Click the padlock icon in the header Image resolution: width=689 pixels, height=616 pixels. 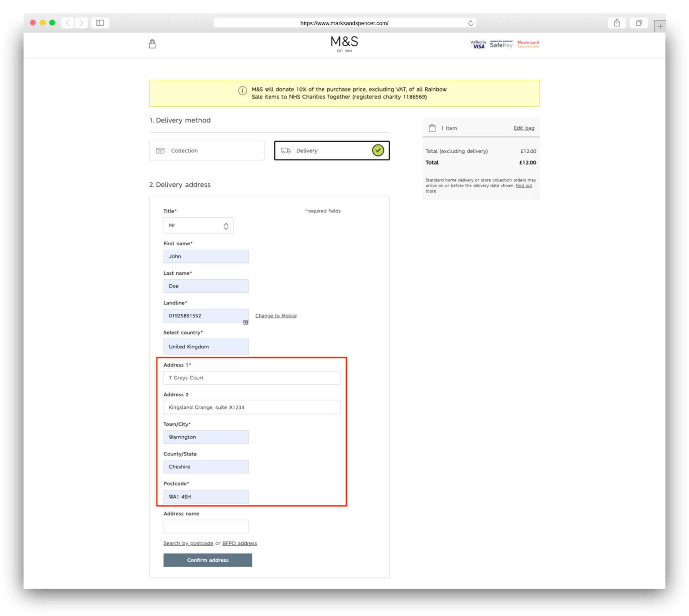(x=152, y=44)
